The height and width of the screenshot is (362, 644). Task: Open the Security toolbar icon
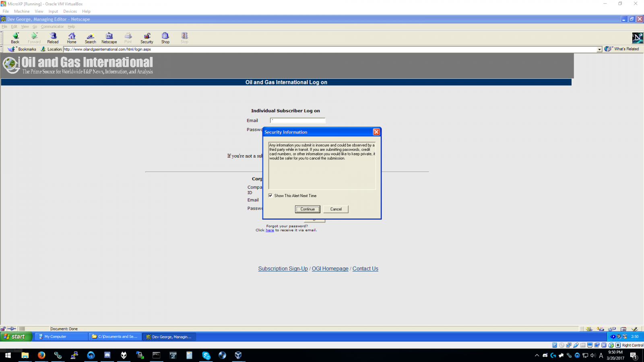147,38
